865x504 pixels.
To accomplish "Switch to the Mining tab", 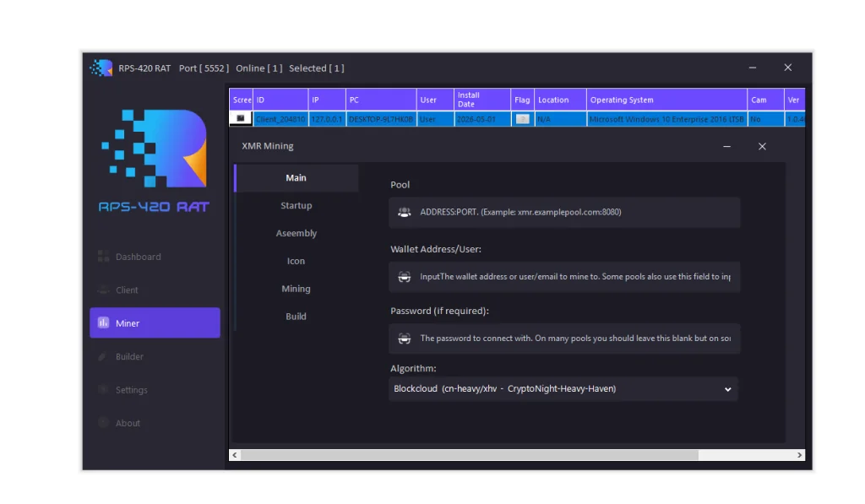I will click(x=296, y=289).
